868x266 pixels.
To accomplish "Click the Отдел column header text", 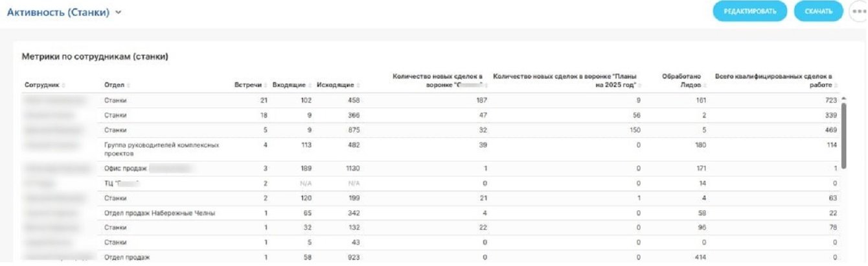I will coord(114,86).
